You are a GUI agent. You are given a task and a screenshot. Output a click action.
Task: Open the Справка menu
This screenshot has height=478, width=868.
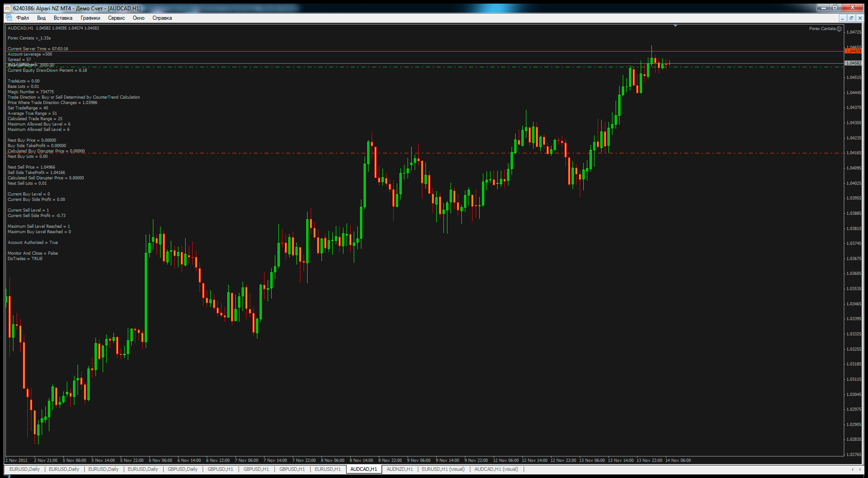(162, 18)
